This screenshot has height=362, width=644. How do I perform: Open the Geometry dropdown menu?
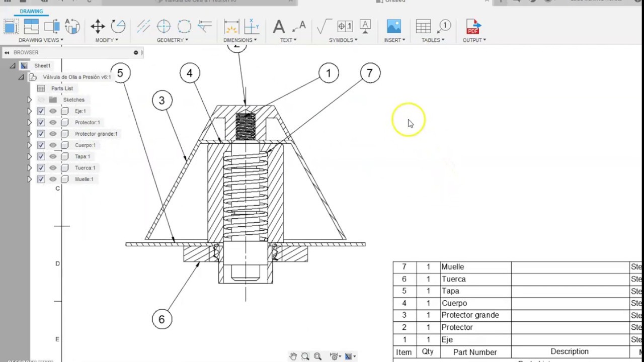click(172, 40)
